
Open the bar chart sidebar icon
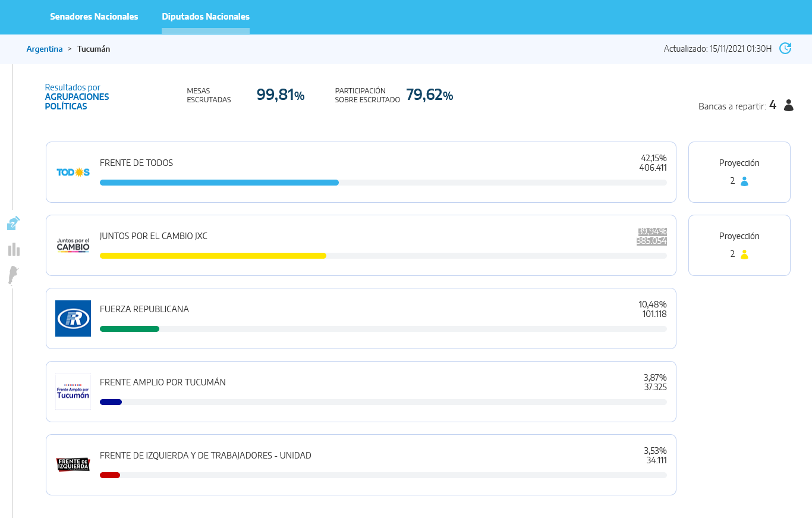click(14, 249)
